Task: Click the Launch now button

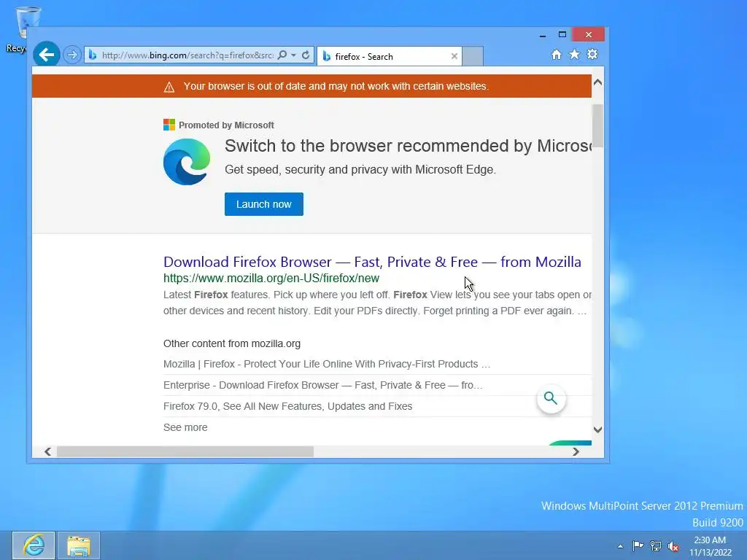Action: tap(264, 204)
